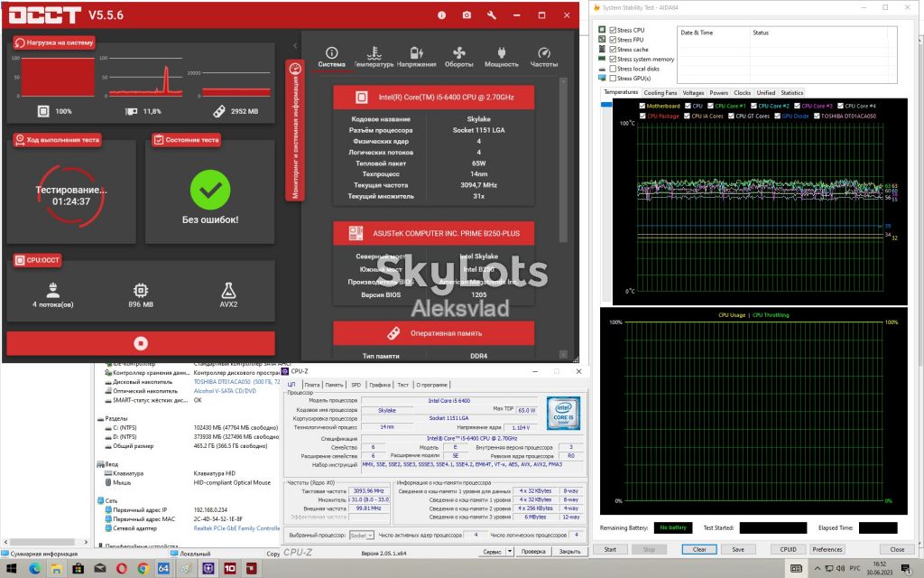
Task: Uncheck Stress CPU in AIDA64
Action: click(x=613, y=30)
